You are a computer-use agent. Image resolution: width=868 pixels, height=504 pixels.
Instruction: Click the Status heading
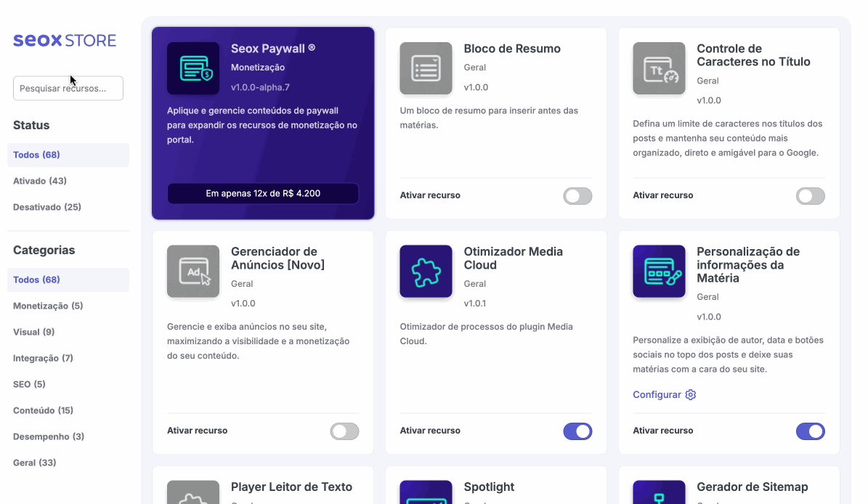pyautogui.click(x=31, y=125)
